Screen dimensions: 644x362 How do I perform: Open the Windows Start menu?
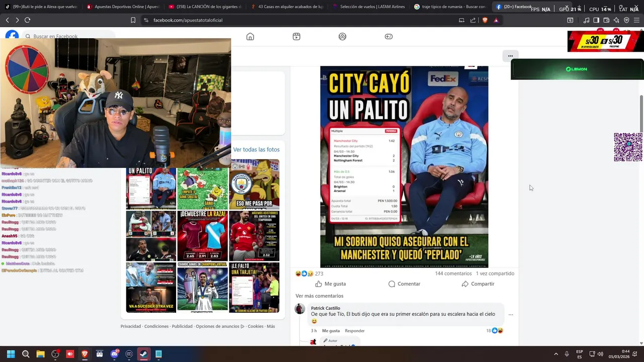[x=11, y=354]
